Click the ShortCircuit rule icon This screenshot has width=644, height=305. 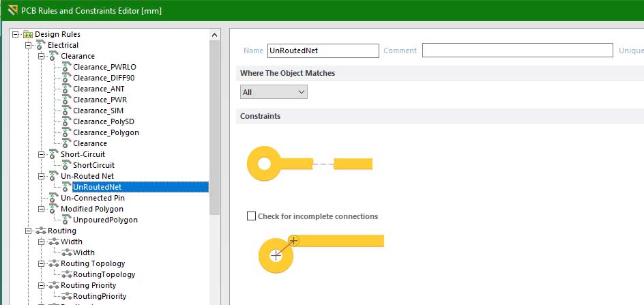pos(65,165)
